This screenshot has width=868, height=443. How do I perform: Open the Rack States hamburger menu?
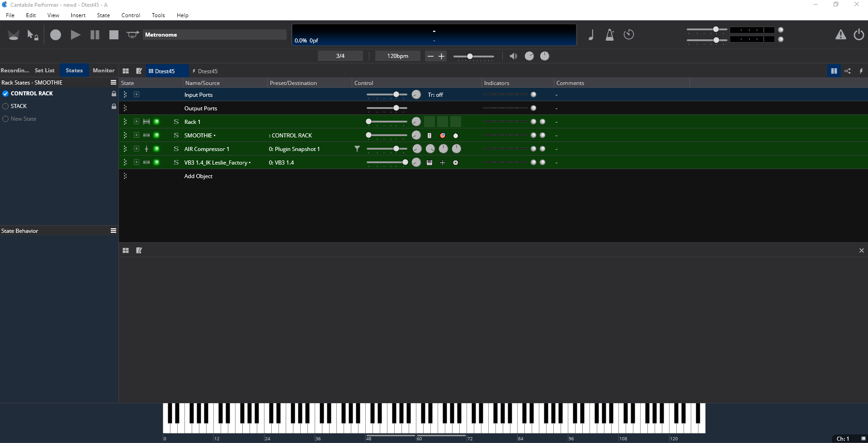tap(113, 83)
